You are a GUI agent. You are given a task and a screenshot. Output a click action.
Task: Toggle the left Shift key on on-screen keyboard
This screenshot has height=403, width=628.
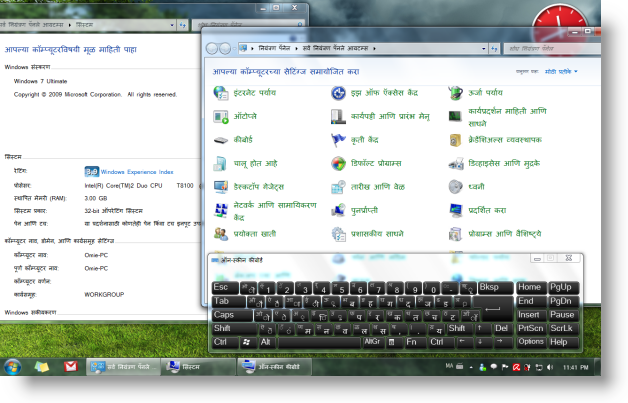coord(222,329)
